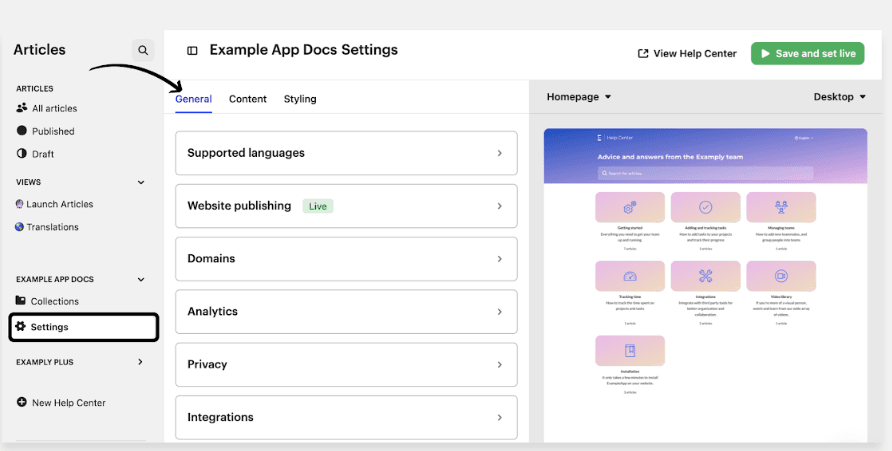Open the Homepage dropdown
The image size is (892, 451).
579,97
